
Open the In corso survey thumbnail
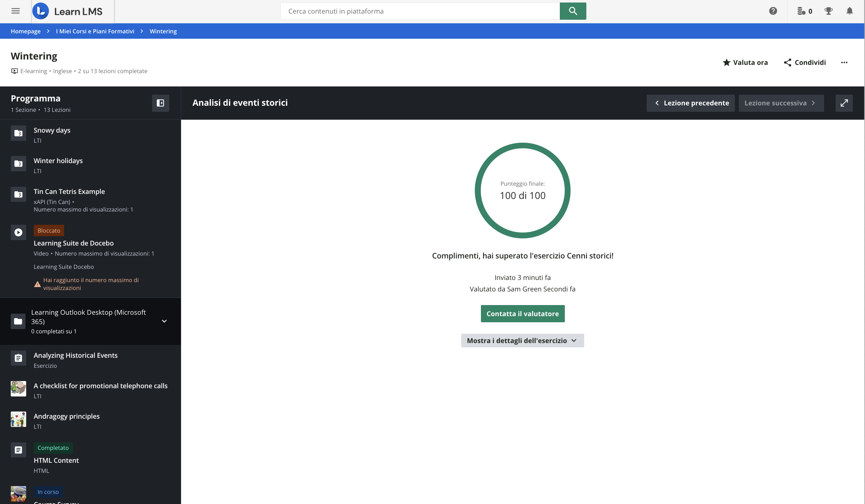coord(18,494)
